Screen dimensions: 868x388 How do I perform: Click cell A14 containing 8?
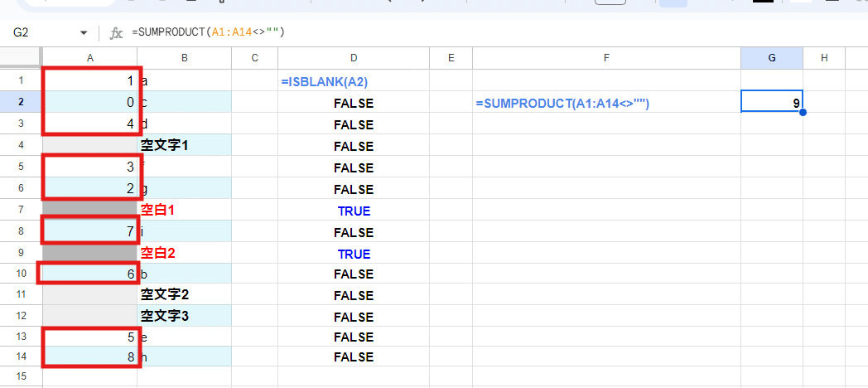[89, 357]
